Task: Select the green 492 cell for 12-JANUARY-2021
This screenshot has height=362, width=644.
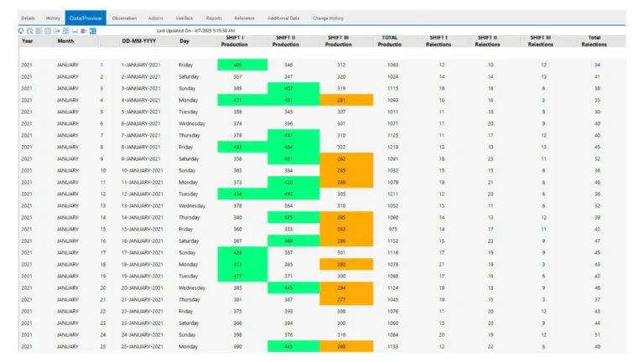Action: coord(293,194)
